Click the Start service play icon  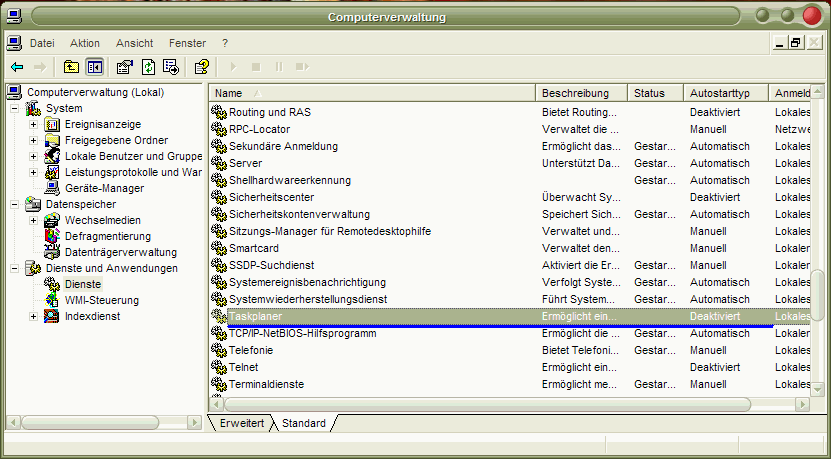tap(233, 67)
